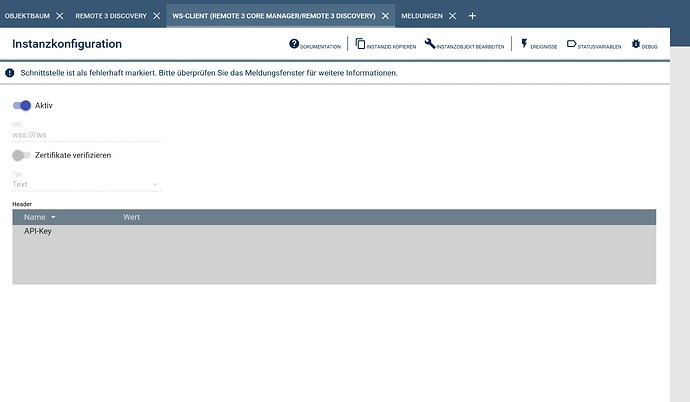Open Ereignisse lightning bolt icon
690x402 pixels.
[524, 44]
